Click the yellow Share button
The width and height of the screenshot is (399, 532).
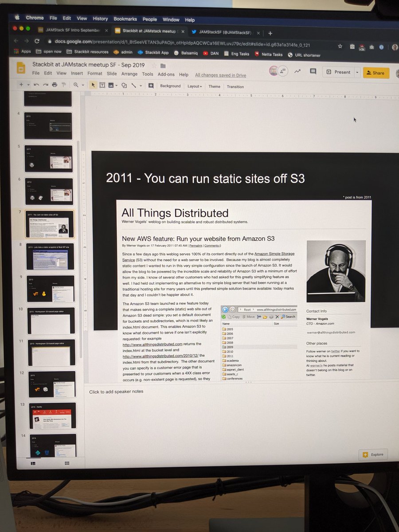(x=376, y=73)
